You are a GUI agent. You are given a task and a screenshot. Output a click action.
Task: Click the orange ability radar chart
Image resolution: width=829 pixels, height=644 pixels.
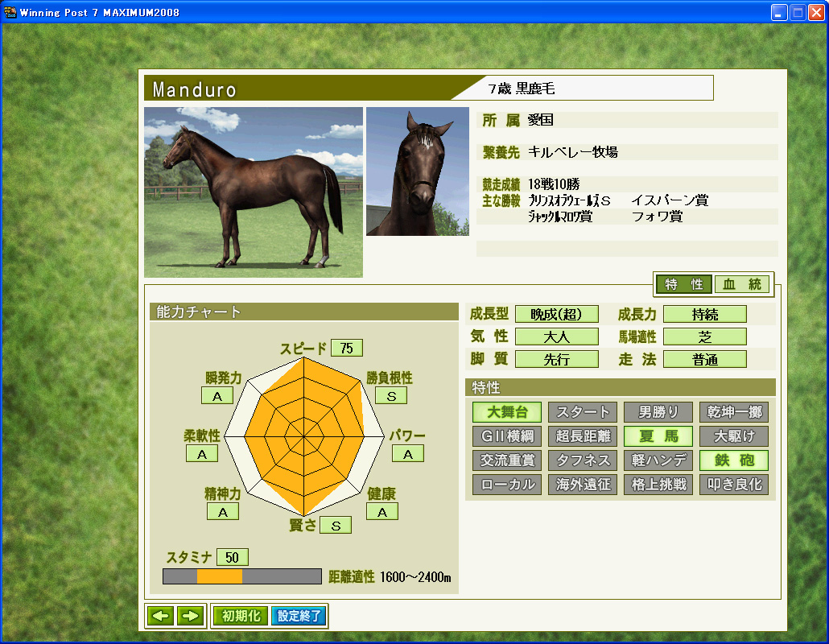(304, 437)
